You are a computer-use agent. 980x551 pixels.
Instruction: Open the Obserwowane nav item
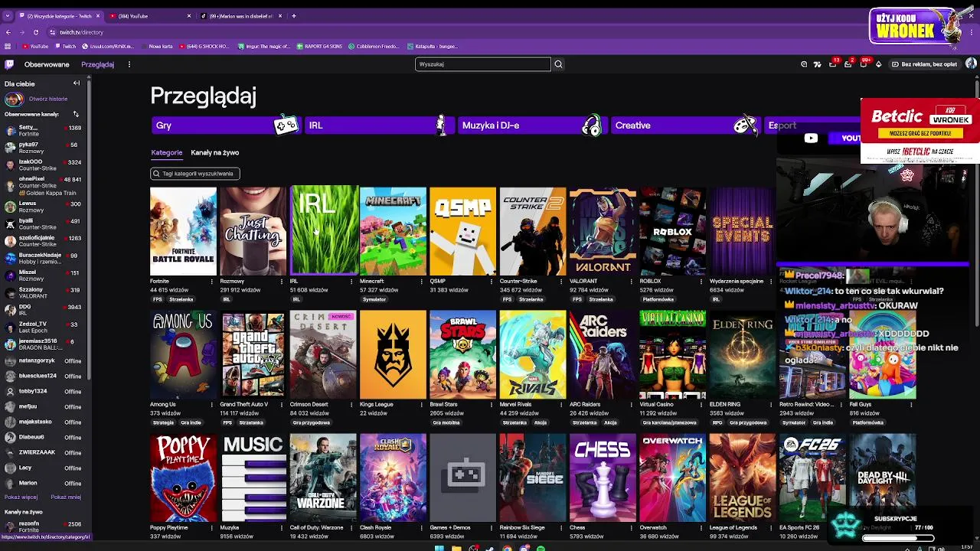click(47, 64)
